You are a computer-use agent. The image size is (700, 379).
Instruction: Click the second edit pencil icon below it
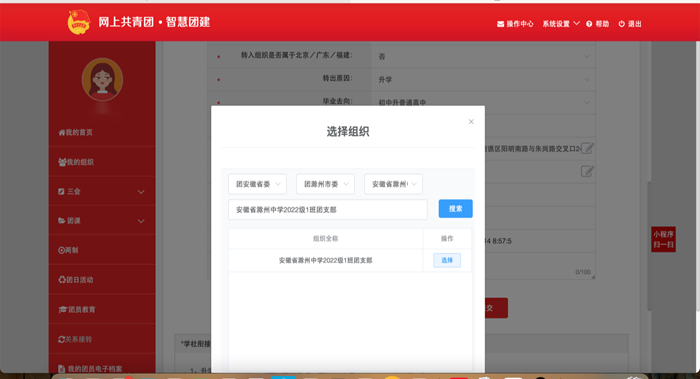587,171
